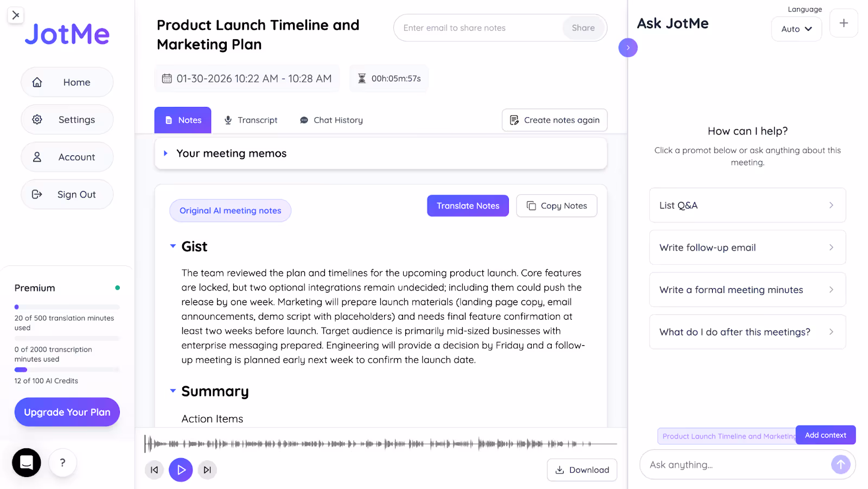The image size is (868, 489).
Task: Click the meeting title text
Action: [x=258, y=35]
